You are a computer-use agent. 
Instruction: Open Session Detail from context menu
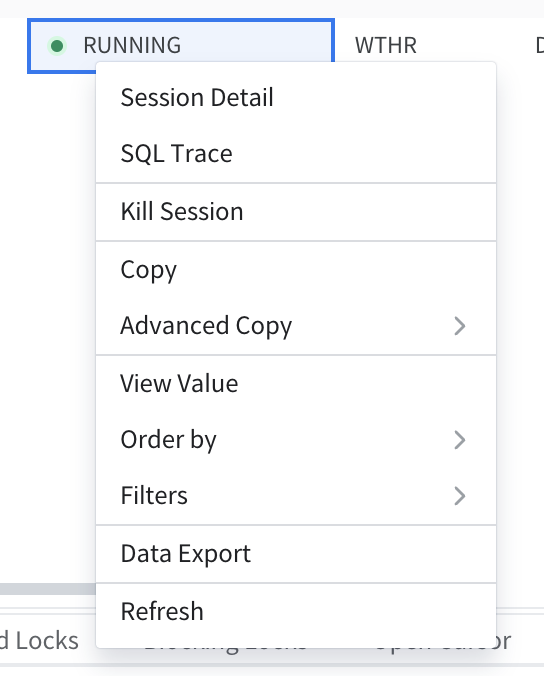point(296,97)
